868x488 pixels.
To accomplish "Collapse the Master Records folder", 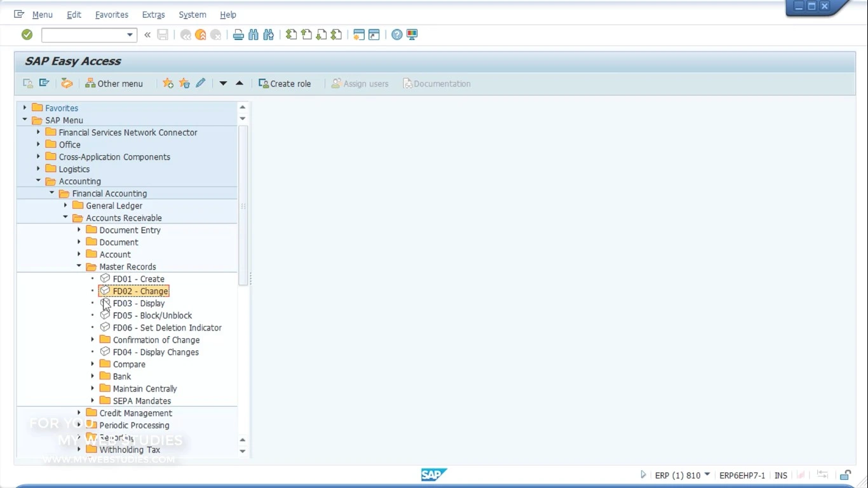I will point(79,266).
